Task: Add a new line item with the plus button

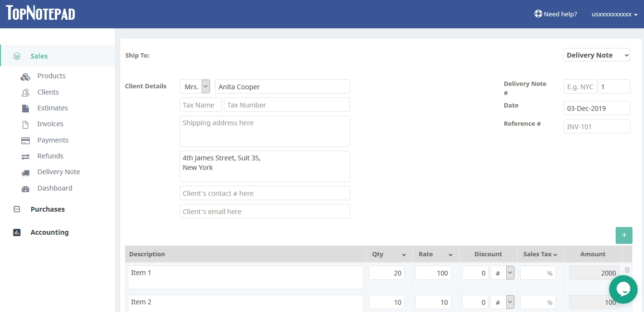Action: pos(624,235)
